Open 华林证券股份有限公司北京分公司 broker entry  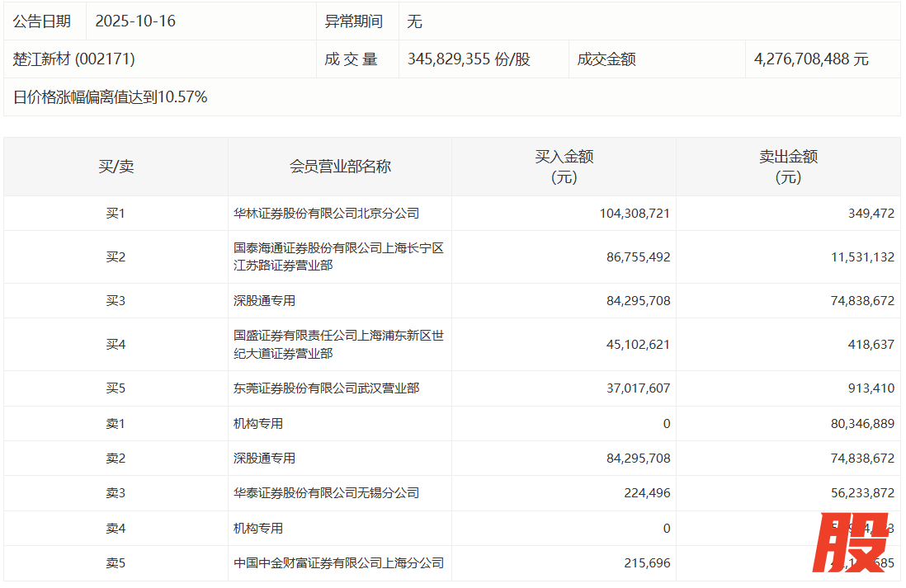pos(326,214)
